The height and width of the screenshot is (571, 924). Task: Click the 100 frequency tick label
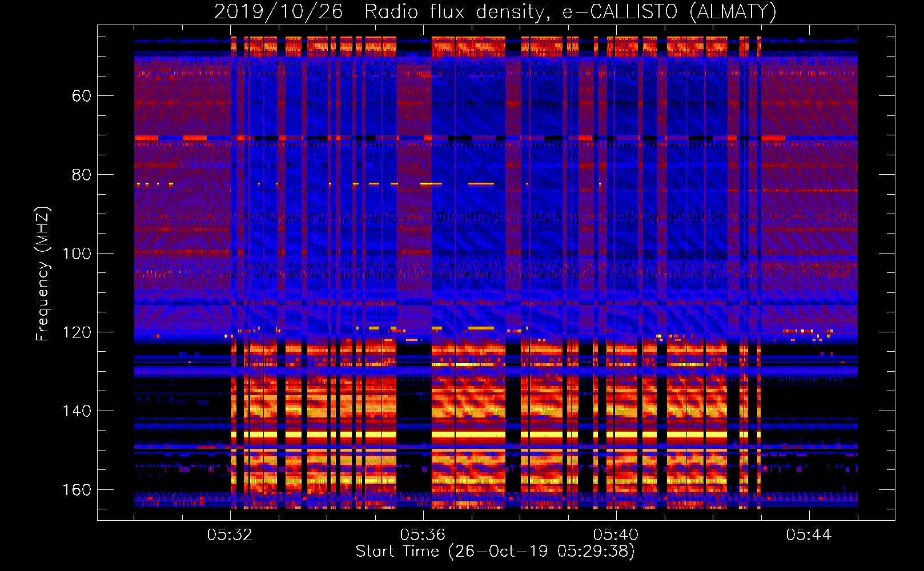click(x=77, y=254)
